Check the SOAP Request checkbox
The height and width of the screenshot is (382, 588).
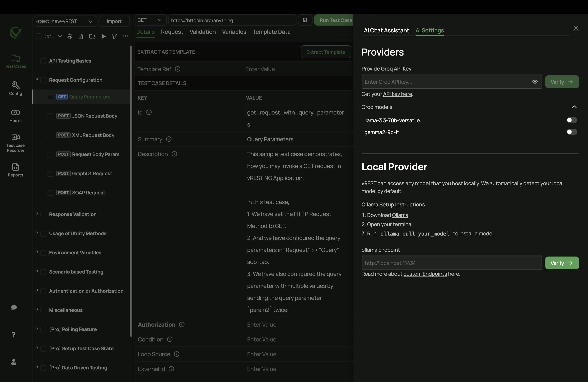coord(50,193)
